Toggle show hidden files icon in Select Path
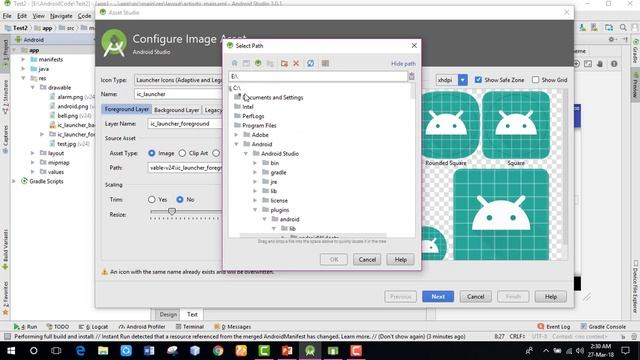The height and width of the screenshot is (360, 640). [x=325, y=63]
